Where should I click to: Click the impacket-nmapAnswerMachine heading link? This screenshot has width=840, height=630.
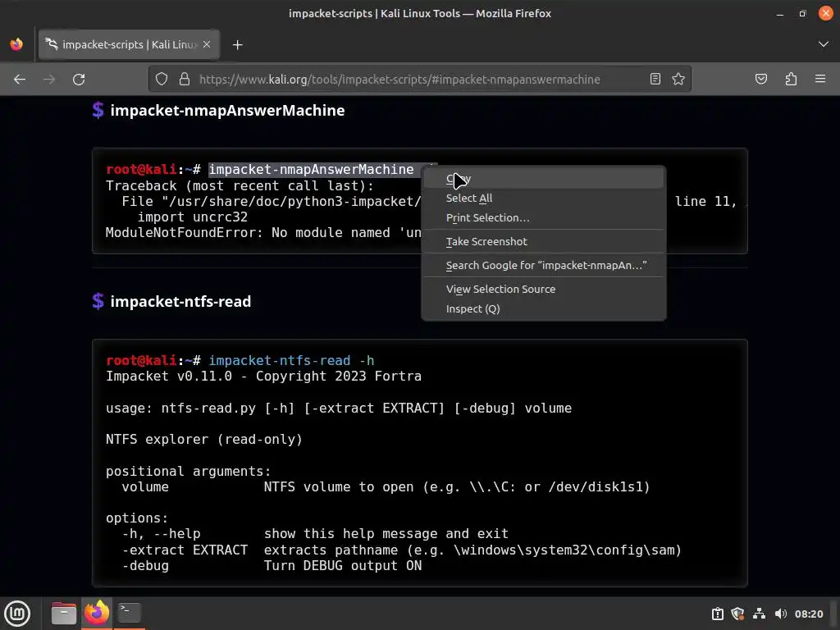(x=227, y=111)
